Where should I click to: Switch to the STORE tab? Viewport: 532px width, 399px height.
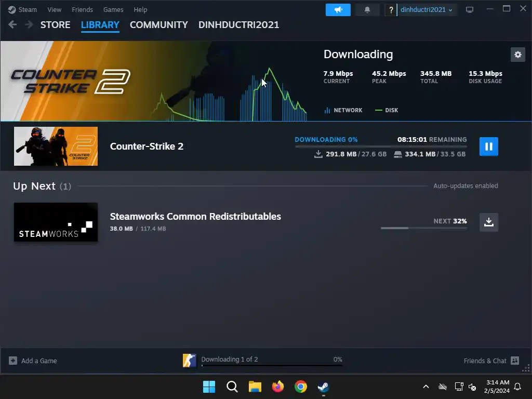tap(55, 25)
